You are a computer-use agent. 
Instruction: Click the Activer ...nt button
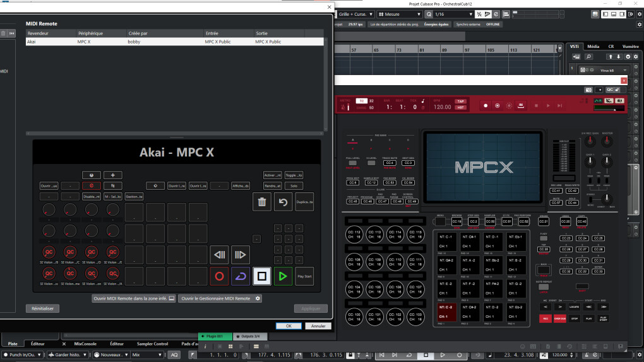click(272, 175)
